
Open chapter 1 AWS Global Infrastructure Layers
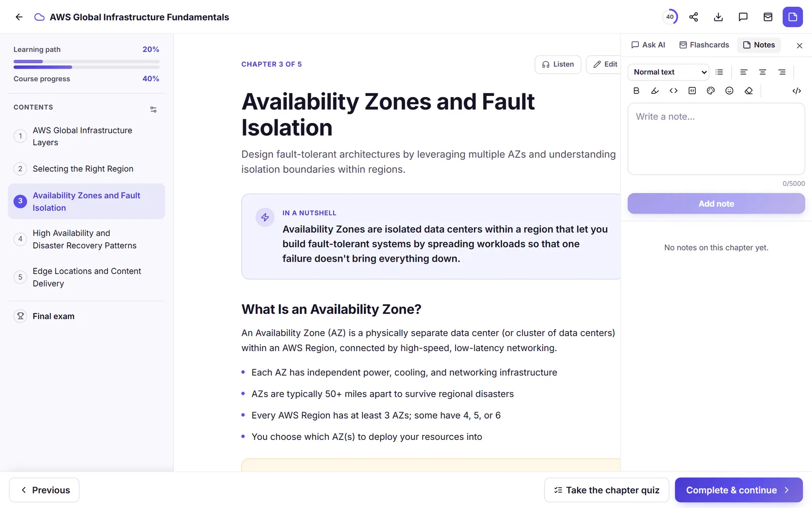tap(86, 136)
